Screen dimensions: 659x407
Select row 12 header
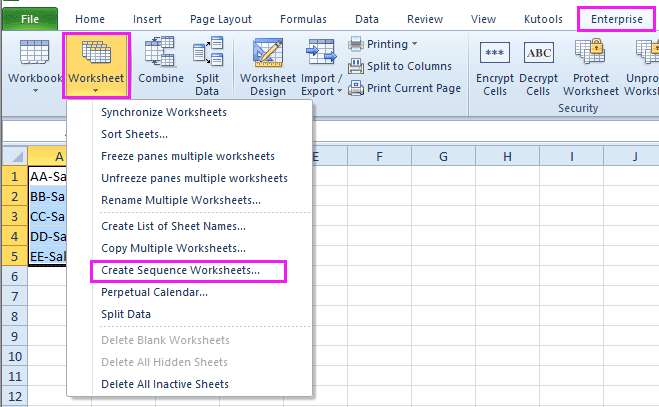coord(15,396)
